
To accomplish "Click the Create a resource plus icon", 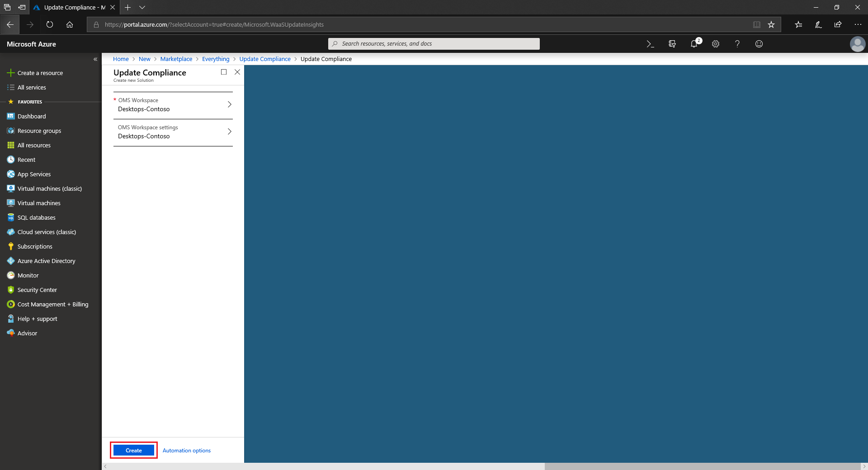I will click(x=11, y=73).
